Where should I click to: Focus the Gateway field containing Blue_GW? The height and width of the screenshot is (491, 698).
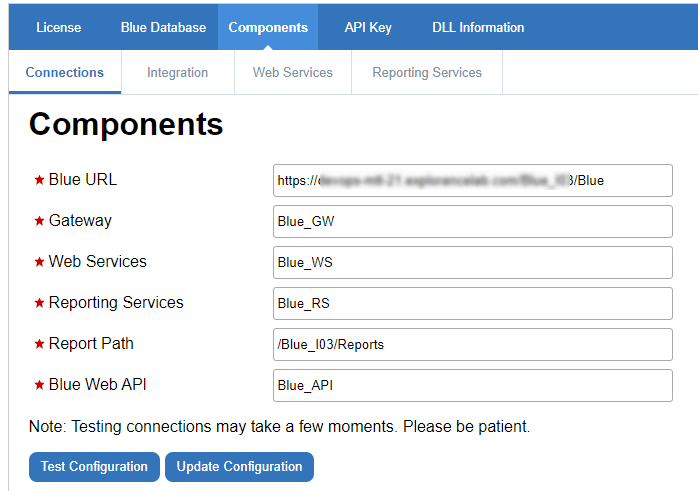point(473,222)
